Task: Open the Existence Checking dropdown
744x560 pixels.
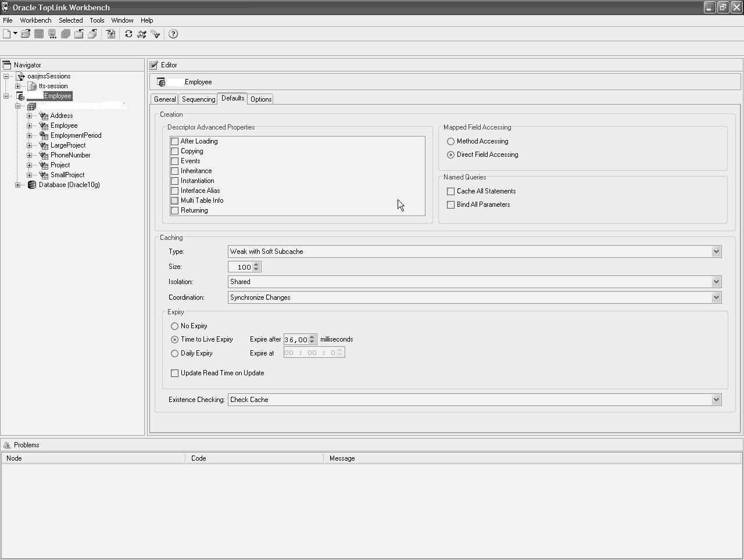Action: pyautogui.click(x=716, y=400)
